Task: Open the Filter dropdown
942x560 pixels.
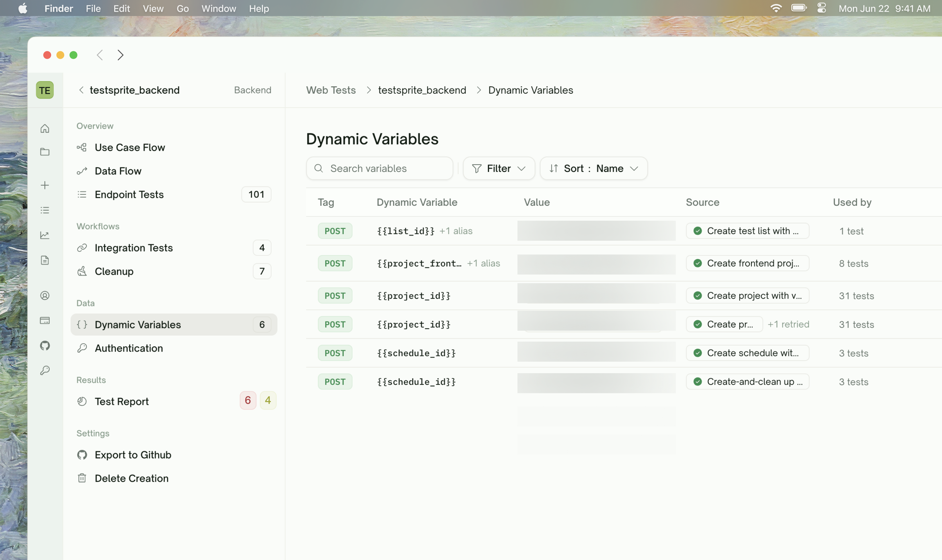Action: [499, 168]
